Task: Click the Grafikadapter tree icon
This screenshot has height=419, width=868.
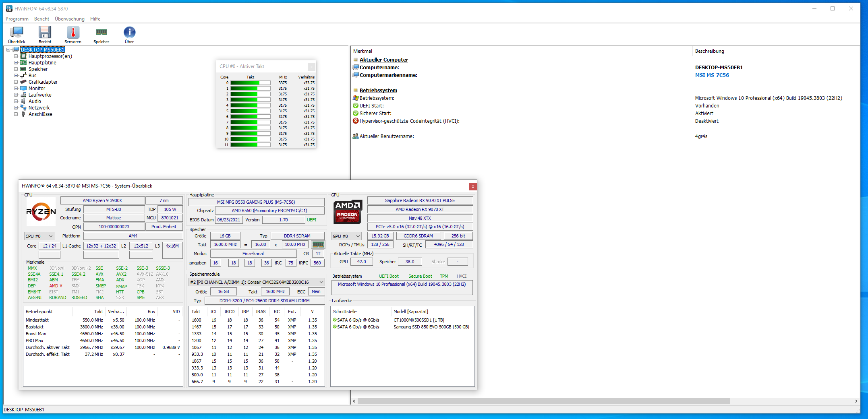Action: 23,82
